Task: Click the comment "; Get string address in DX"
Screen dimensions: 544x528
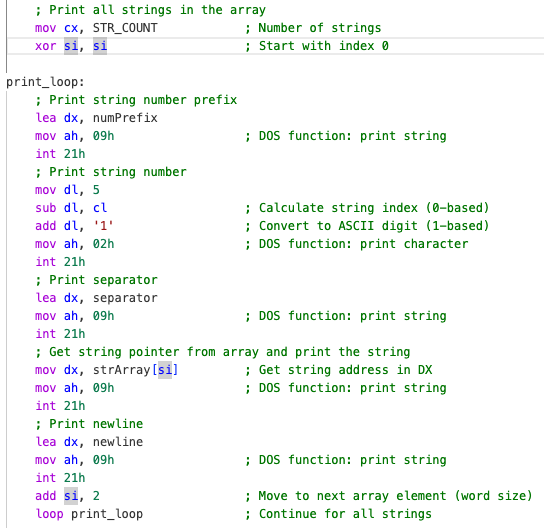Action: point(338,370)
